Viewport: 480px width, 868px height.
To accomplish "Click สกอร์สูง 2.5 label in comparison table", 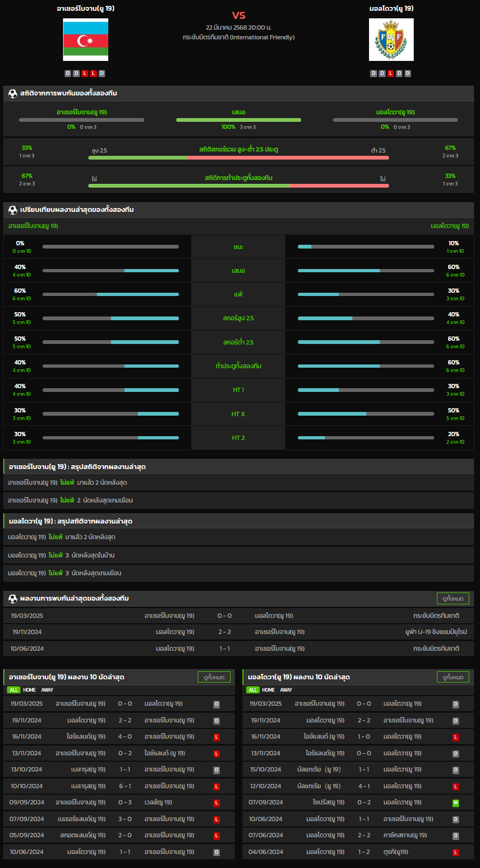I will coord(238,318).
